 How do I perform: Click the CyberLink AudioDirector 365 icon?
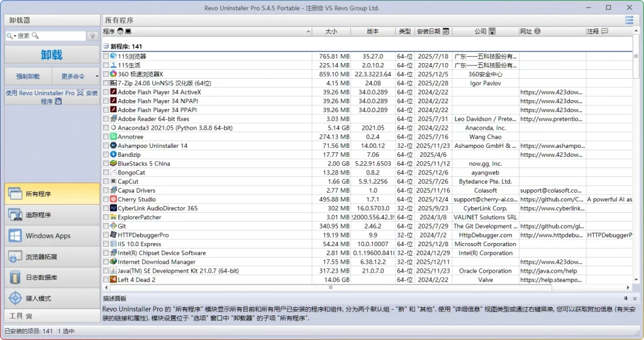pyautogui.click(x=113, y=208)
